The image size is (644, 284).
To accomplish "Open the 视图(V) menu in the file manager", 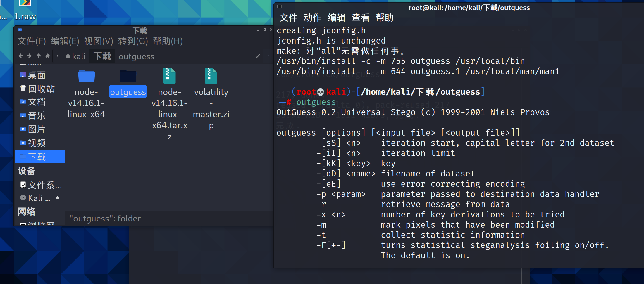I will [x=99, y=41].
